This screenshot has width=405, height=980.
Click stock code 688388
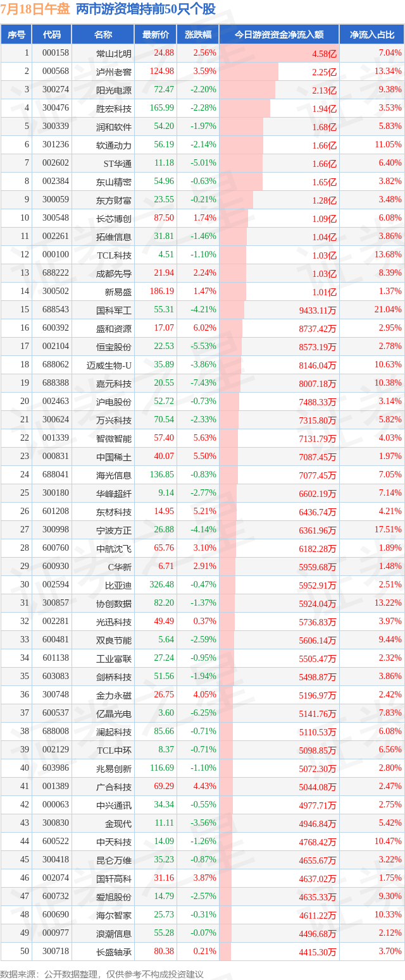point(56,383)
